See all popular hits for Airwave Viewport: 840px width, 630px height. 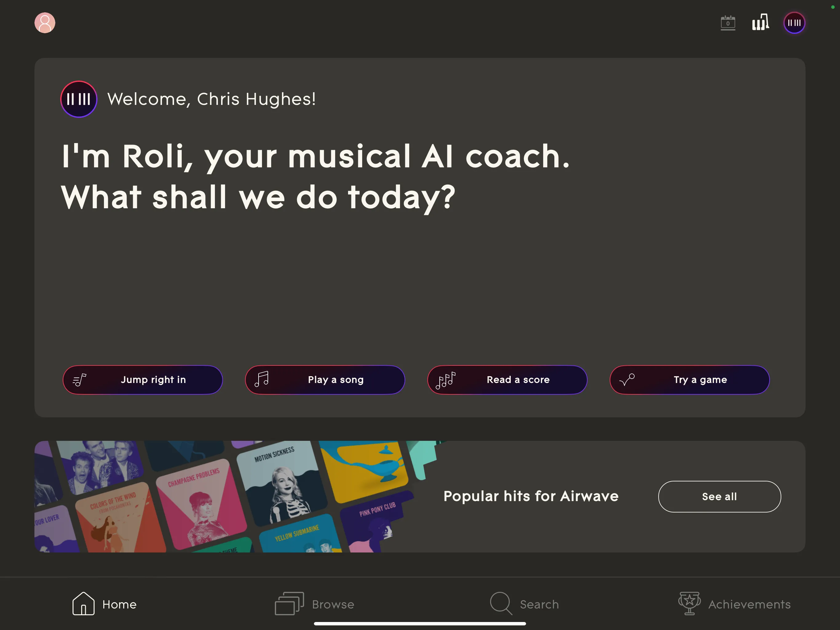coord(719,496)
